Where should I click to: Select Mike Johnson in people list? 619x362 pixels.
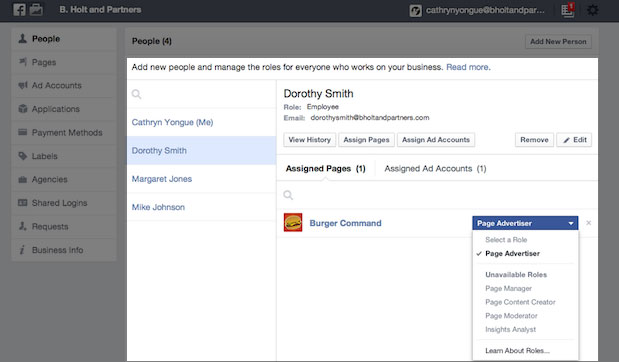(201, 207)
